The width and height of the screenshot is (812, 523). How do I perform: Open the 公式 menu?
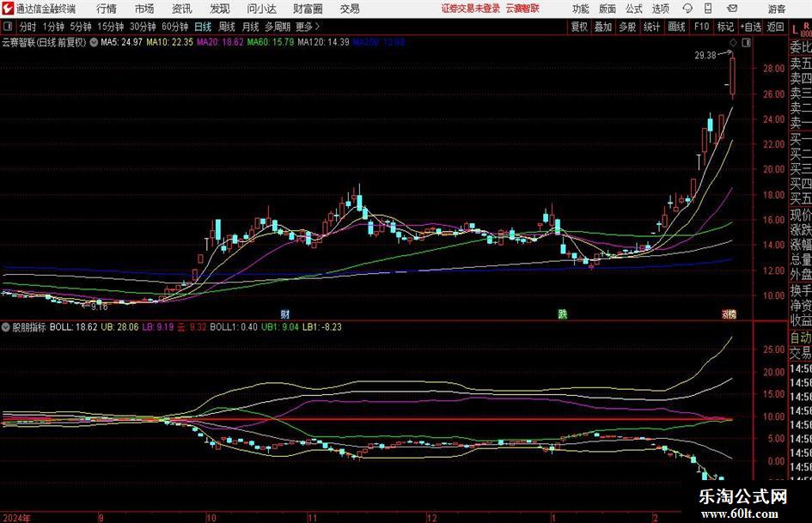point(633,9)
